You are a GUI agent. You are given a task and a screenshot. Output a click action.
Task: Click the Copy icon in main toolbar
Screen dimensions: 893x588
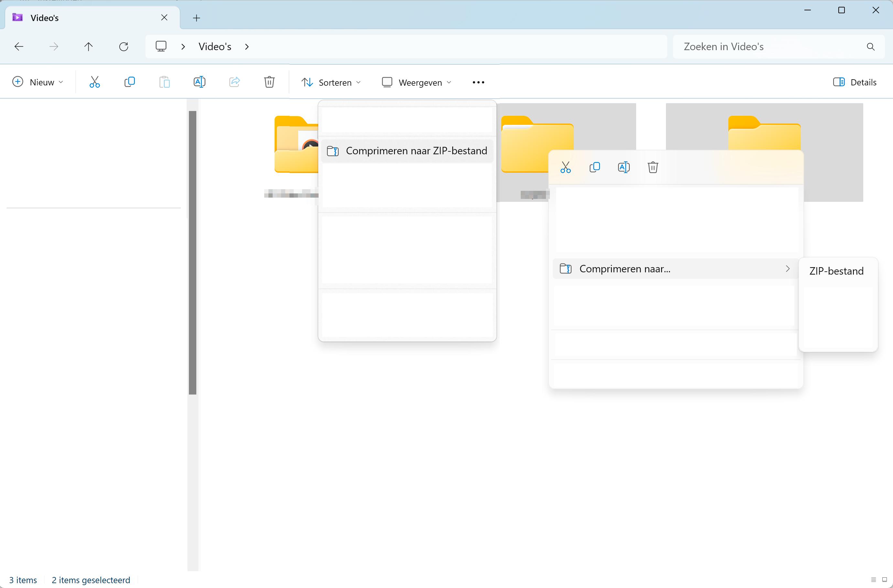(129, 82)
